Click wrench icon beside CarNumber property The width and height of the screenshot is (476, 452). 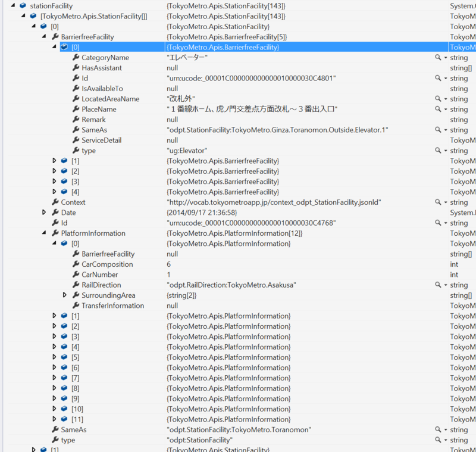tap(76, 274)
